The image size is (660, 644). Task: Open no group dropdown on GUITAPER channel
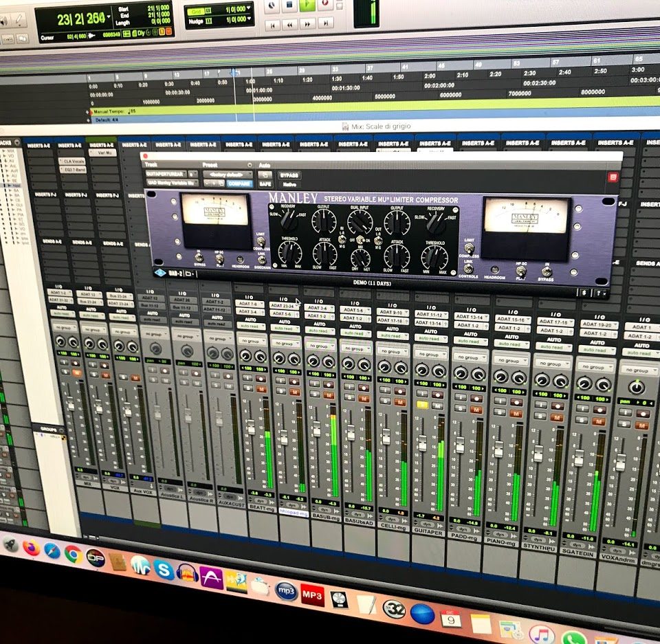[431, 354]
